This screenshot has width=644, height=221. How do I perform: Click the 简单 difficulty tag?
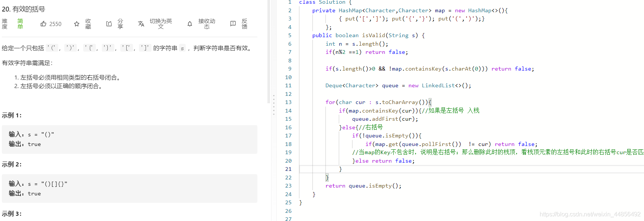tap(20, 24)
